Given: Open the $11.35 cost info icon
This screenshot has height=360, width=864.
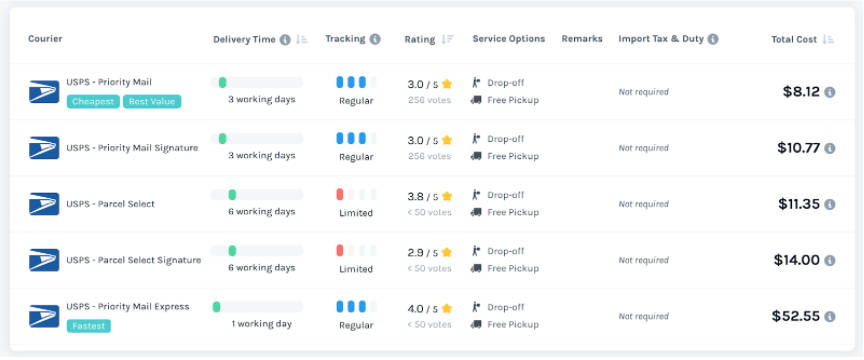Looking at the screenshot, I should (830, 205).
